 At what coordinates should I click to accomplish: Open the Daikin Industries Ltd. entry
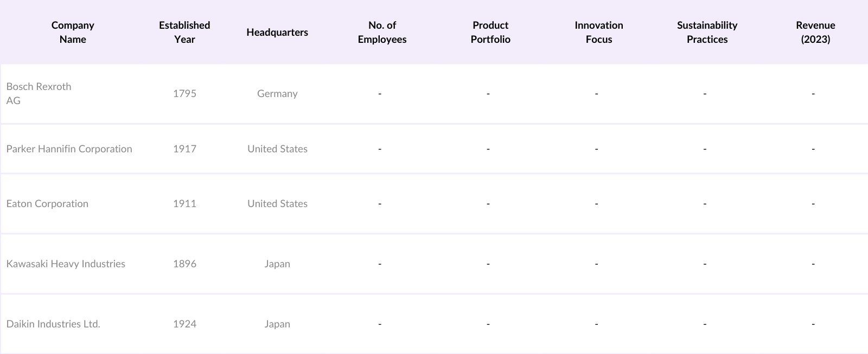[53, 324]
